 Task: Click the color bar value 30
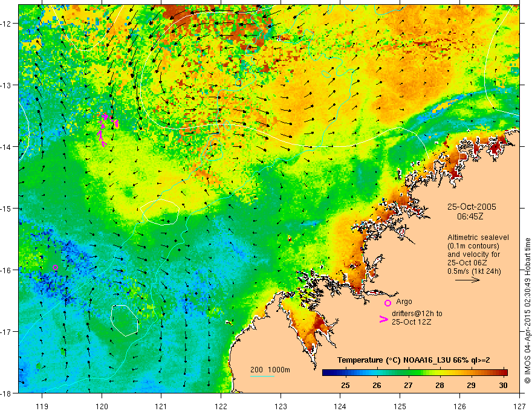click(503, 385)
